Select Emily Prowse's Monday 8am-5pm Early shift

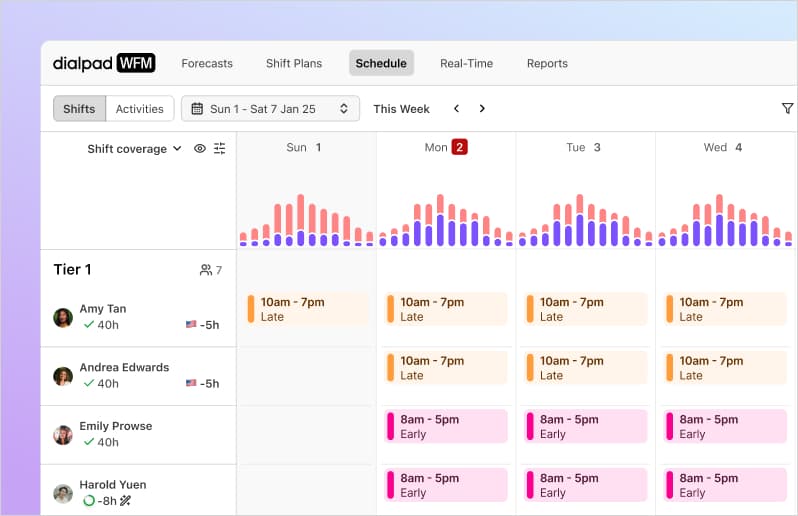(x=446, y=426)
